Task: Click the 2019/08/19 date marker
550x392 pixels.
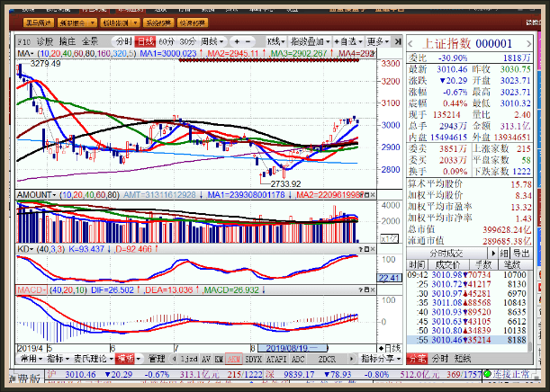Action: [x=293, y=348]
